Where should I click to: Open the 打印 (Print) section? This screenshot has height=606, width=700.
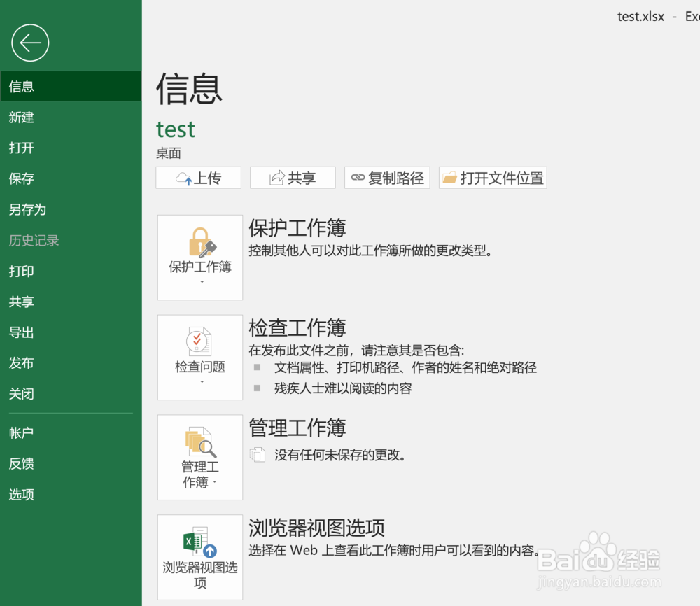click(21, 271)
